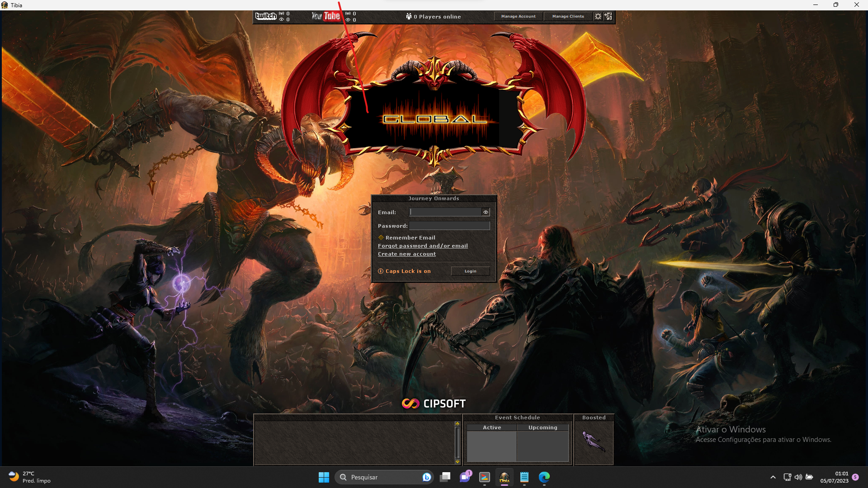The height and width of the screenshot is (488, 868).
Task: Open Create new account link
Action: click(407, 254)
